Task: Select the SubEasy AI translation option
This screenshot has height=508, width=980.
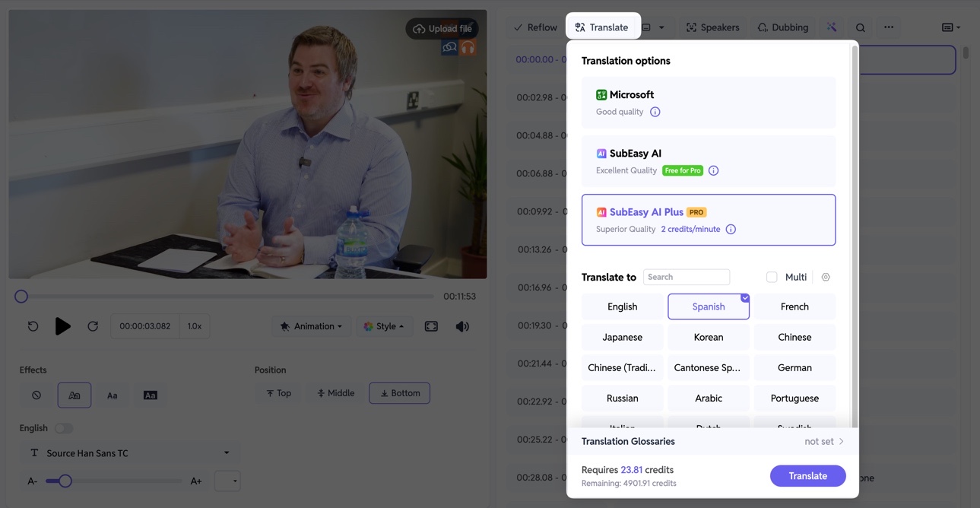Action: (709, 161)
